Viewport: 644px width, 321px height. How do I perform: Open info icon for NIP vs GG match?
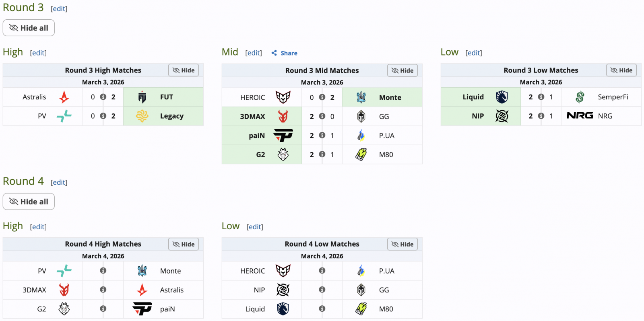322,290
